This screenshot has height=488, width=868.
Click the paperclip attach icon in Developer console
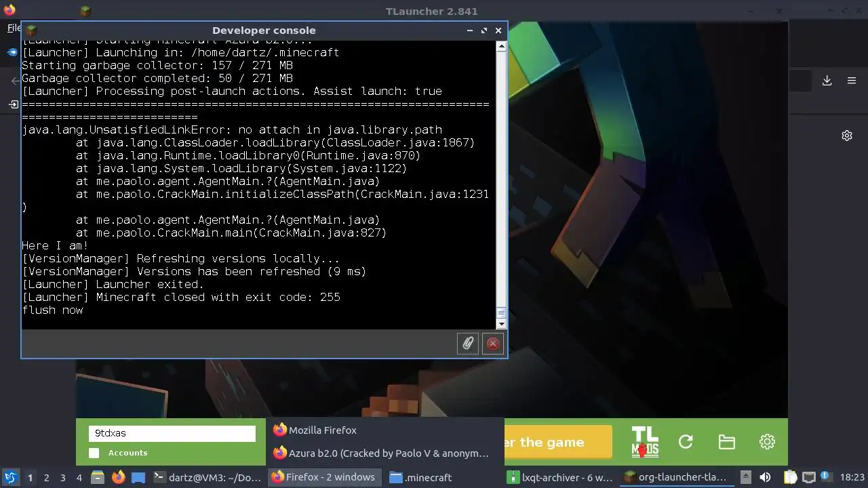pos(468,344)
